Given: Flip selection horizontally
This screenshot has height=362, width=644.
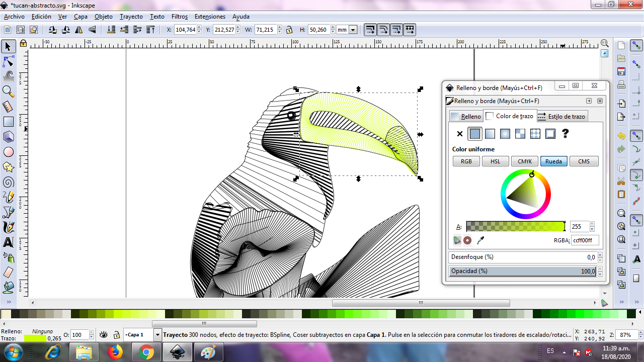Looking at the screenshot, I should (79, 30).
